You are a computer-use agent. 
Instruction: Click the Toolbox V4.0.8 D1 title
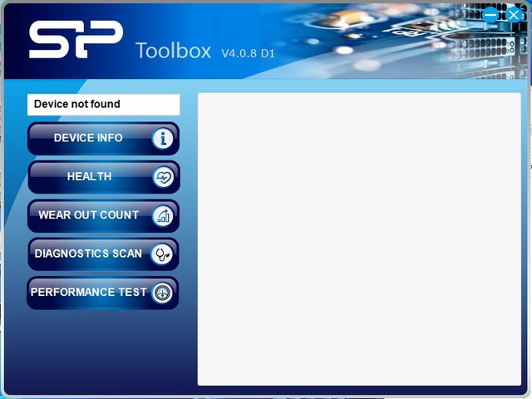(205, 51)
